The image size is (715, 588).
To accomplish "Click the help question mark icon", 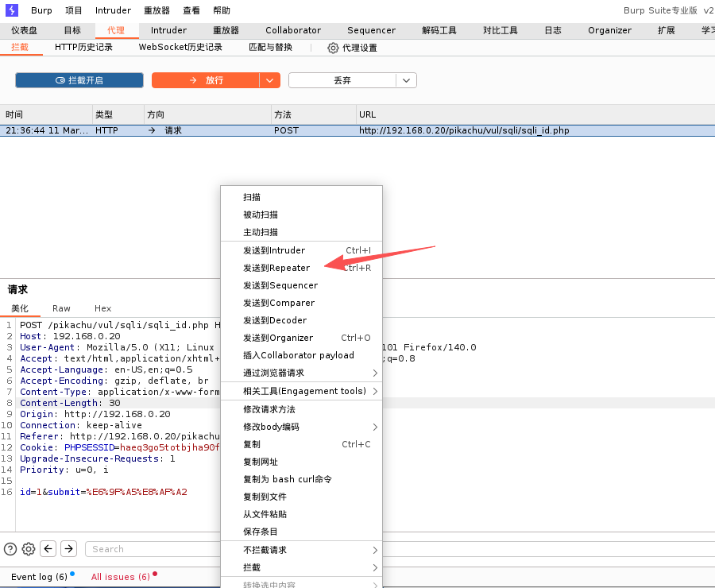I will pyautogui.click(x=10, y=549).
